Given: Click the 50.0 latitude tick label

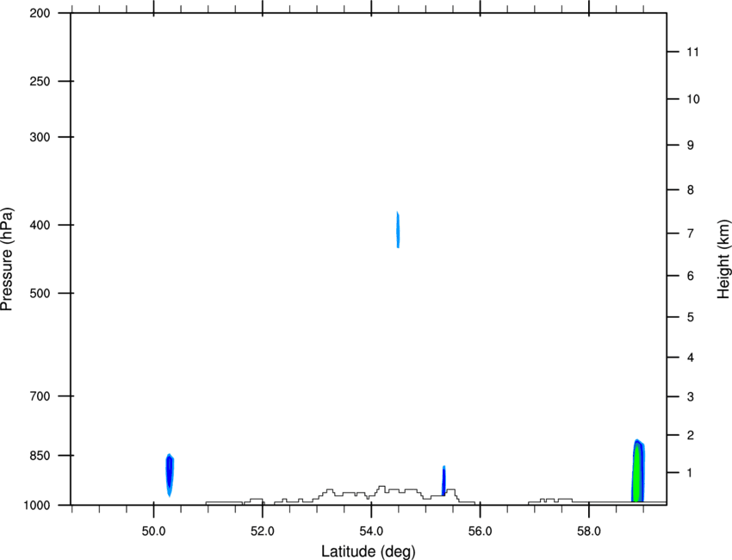Looking at the screenshot, I should pyautogui.click(x=153, y=532).
